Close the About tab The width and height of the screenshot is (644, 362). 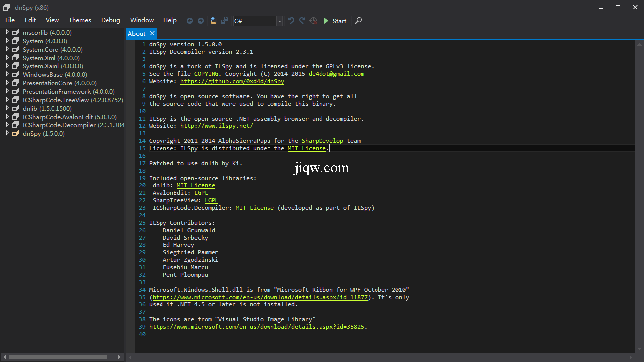tap(152, 33)
